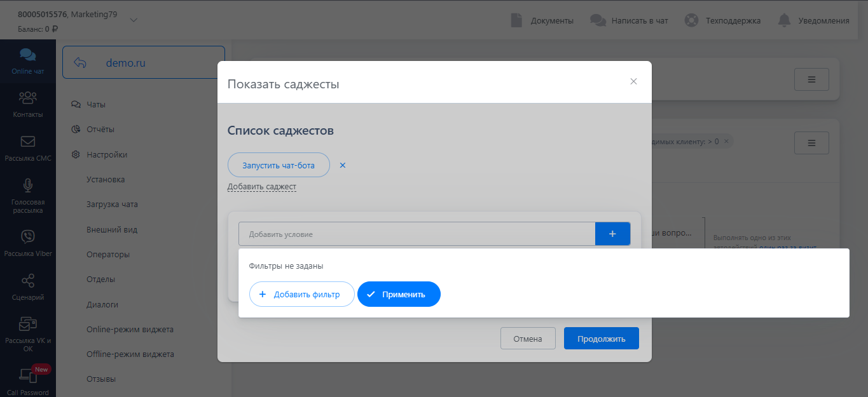Open the Online чат sidebar icon
The height and width of the screenshot is (397, 868).
[x=28, y=55]
